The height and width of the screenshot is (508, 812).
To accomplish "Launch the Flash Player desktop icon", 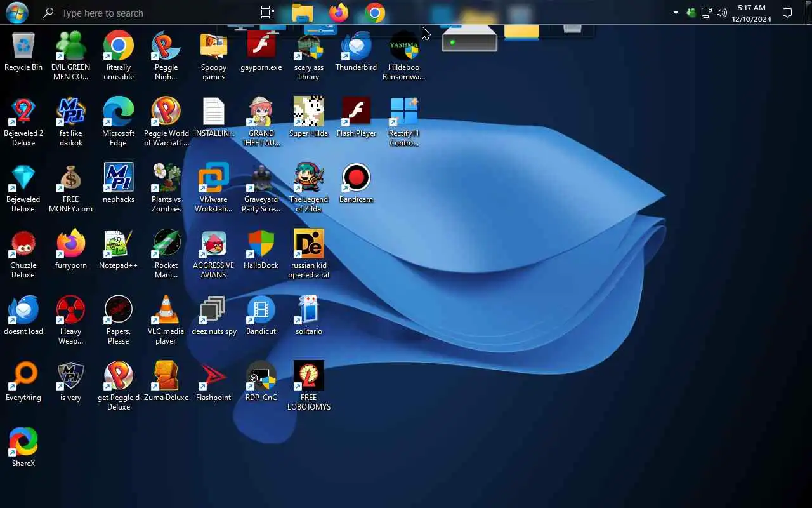I will [x=357, y=118].
